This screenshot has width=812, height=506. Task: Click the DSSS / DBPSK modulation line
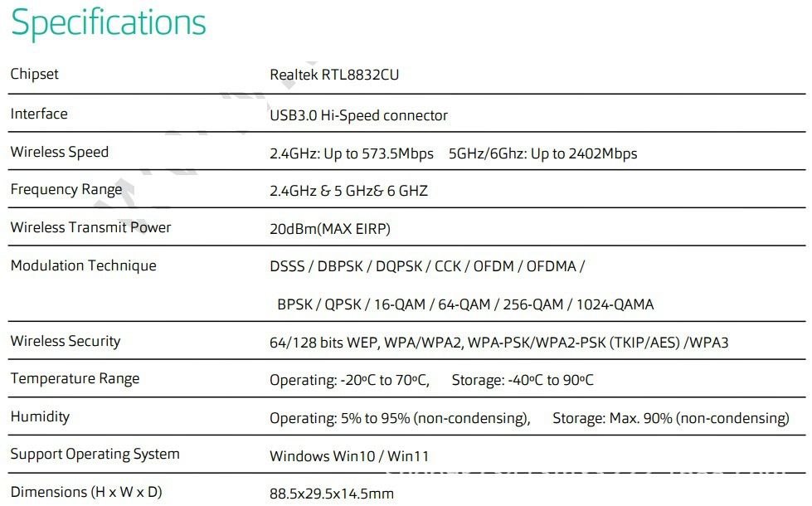pyautogui.click(x=427, y=266)
